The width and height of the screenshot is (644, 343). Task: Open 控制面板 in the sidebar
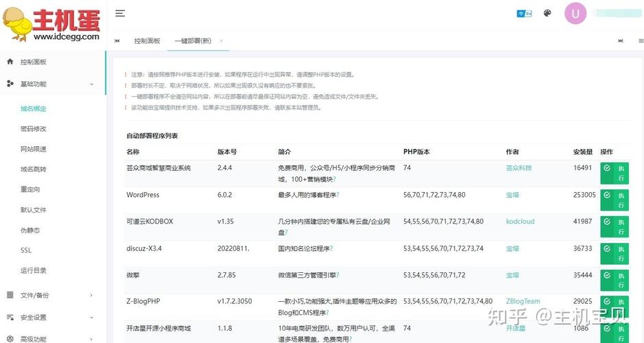coord(34,62)
